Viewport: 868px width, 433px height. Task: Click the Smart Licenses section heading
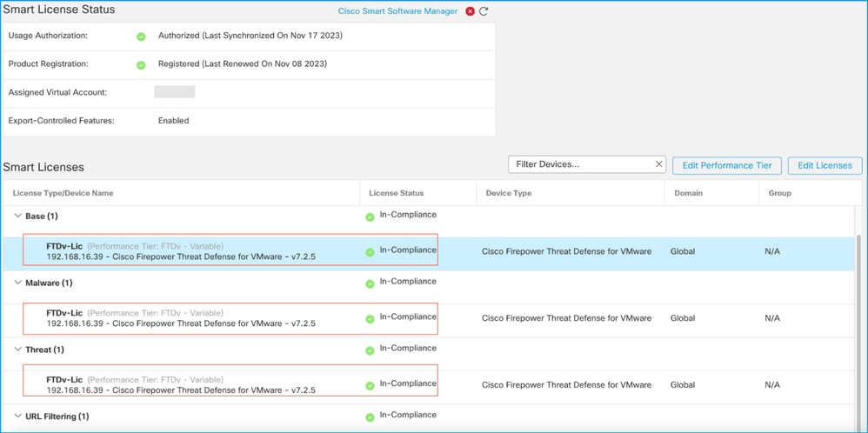(x=43, y=167)
